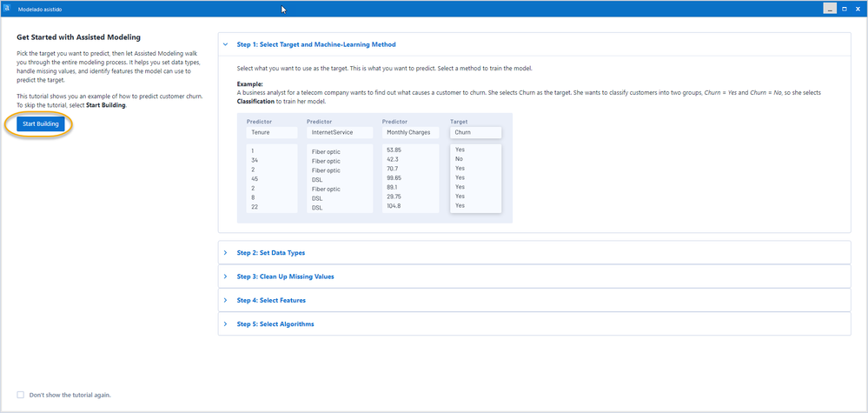The width and height of the screenshot is (868, 413).
Task: Click Tenure value 34
Action: pos(255,161)
